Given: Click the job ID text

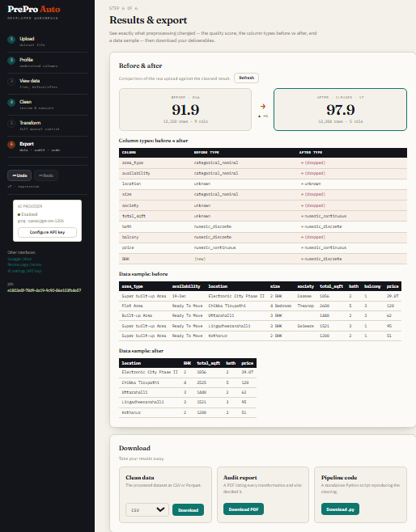Looking at the screenshot, I should coord(45,290).
